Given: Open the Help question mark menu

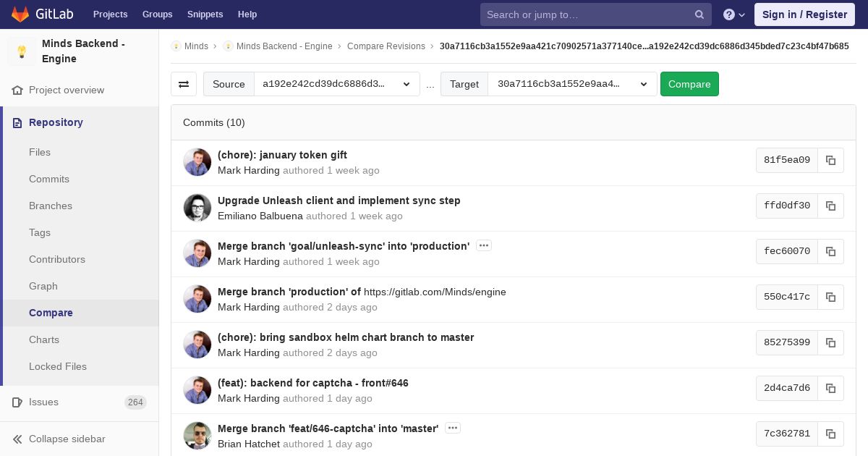Looking at the screenshot, I should click(733, 14).
